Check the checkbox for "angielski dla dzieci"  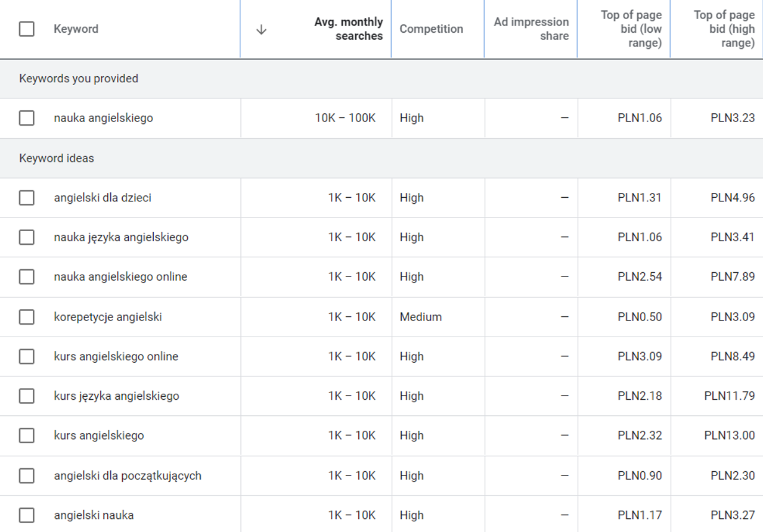pyautogui.click(x=26, y=197)
